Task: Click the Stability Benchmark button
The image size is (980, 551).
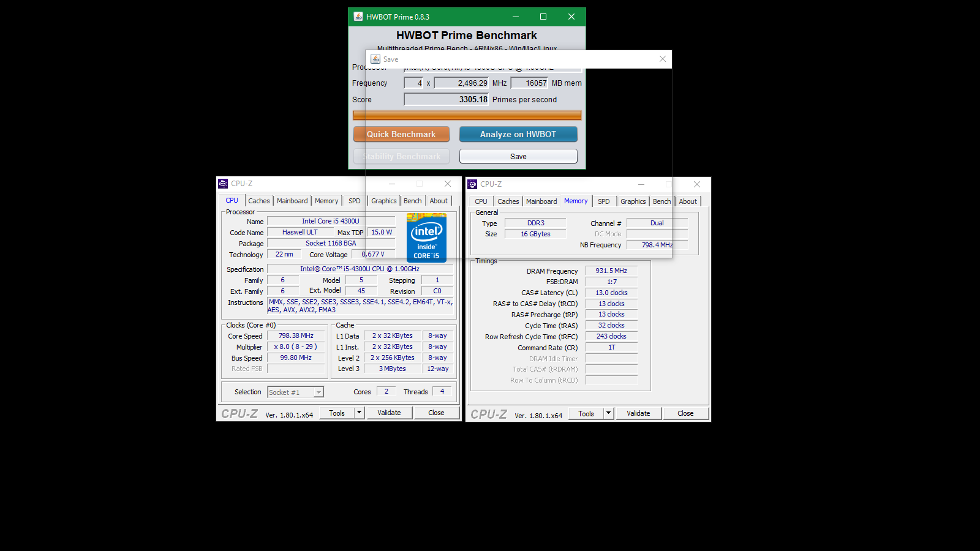Action: [x=401, y=156]
